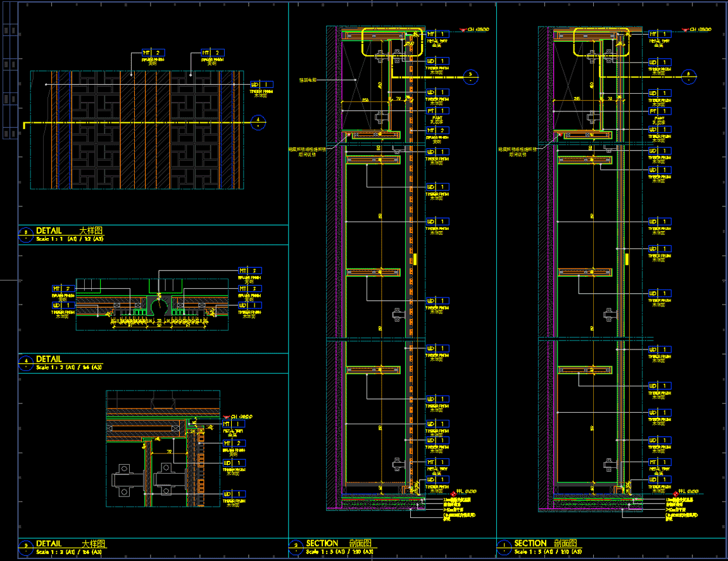Select the section bubble beside the right section

coord(689,76)
